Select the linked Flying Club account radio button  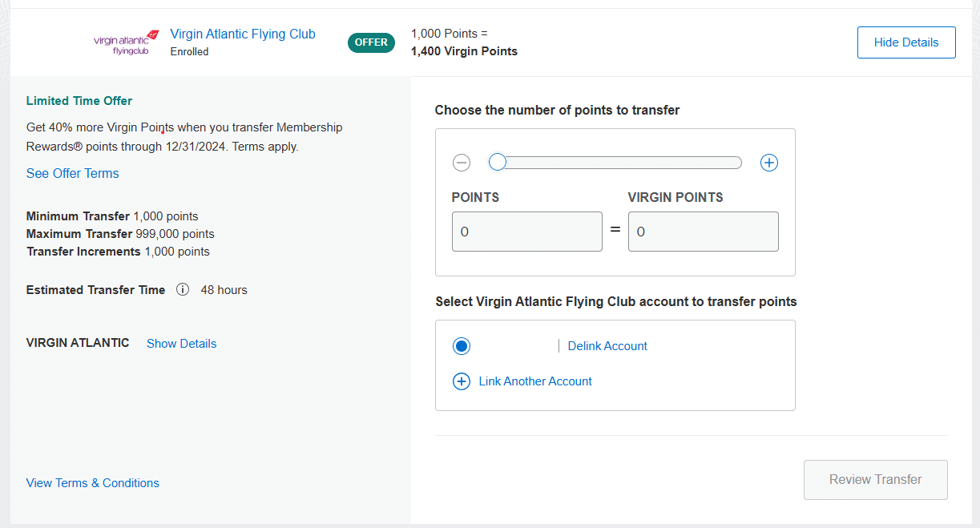pyautogui.click(x=462, y=346)
